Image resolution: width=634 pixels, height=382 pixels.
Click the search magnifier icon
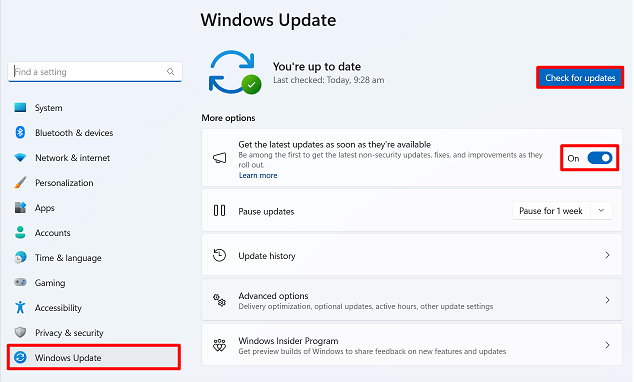(x=171, y=72)
